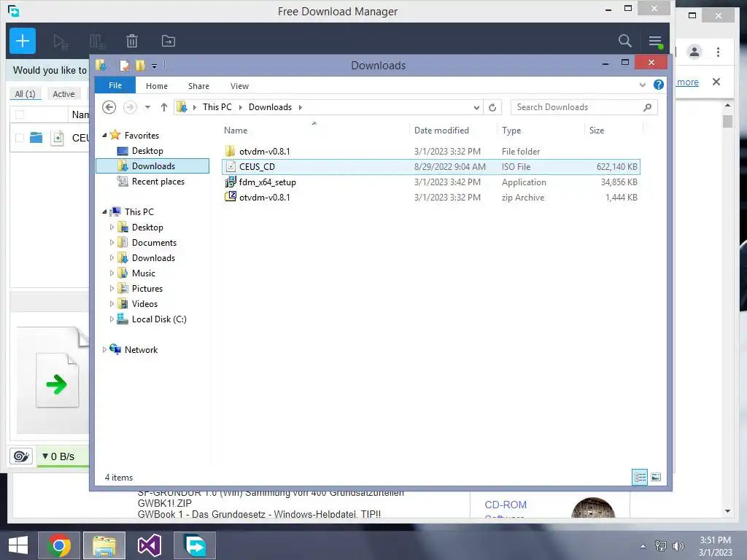
Task: Open search in Free Download Manager
Action: point(624,41)
